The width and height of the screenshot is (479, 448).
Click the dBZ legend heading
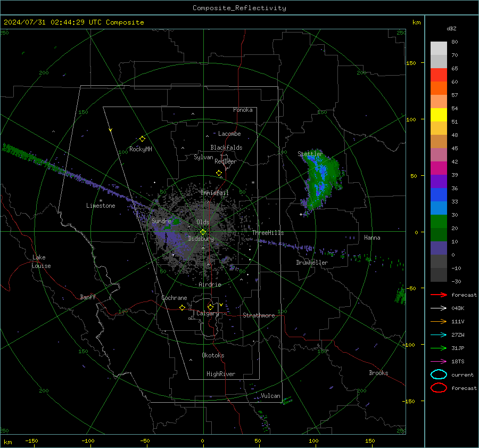pyautogui.click(x=451, y=28)
